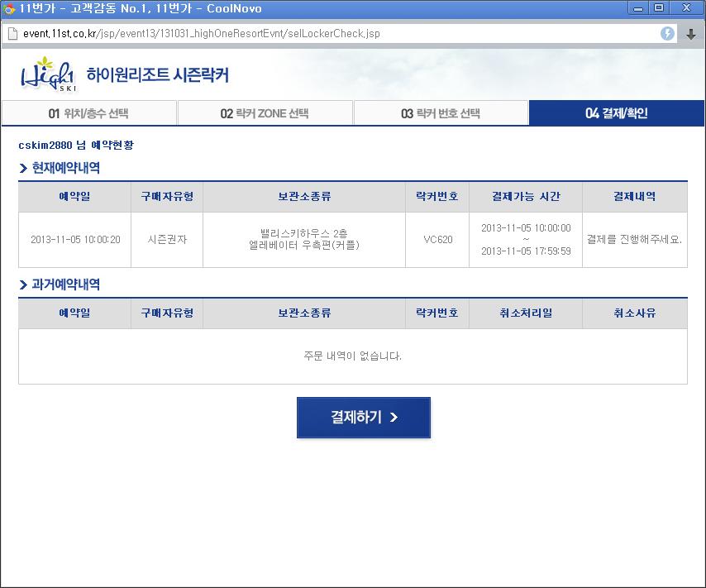The image size is (706, 588).
Task: Click the 현재예약내역 section heading
Action: [x=66, y=168]
